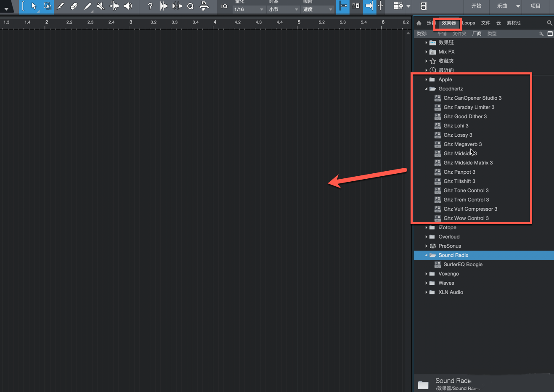Screen dimensions: 554x392
Task: Select the Eraser tool
Action: click(74, 6)
